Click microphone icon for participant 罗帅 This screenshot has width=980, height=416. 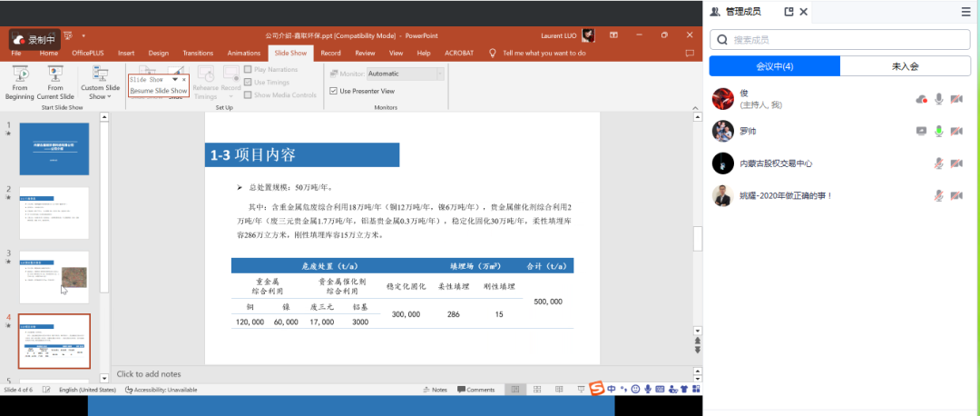click(939, 131)
